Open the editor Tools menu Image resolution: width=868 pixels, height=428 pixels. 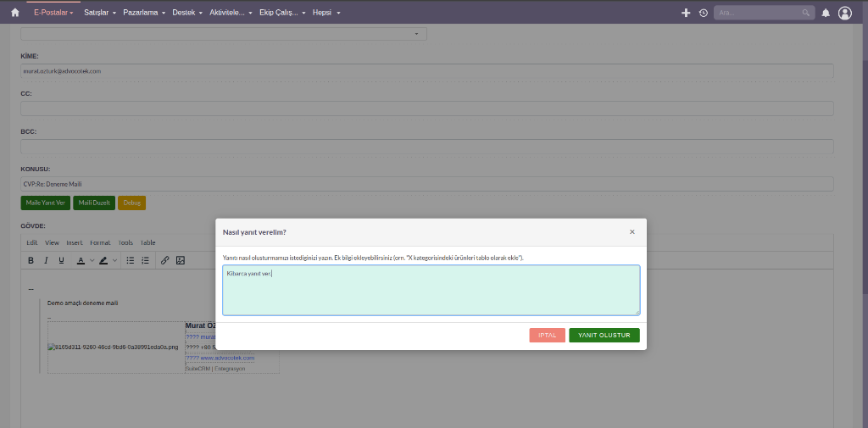coord(125,242)
